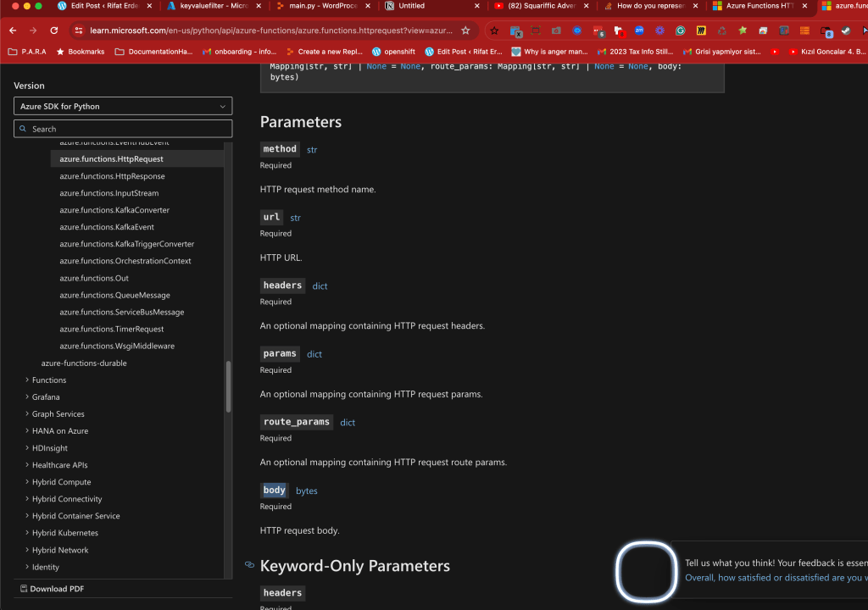Open the Zoom extension icon
The height and width of the screenshot is (610, 868).
pos(639,30)
